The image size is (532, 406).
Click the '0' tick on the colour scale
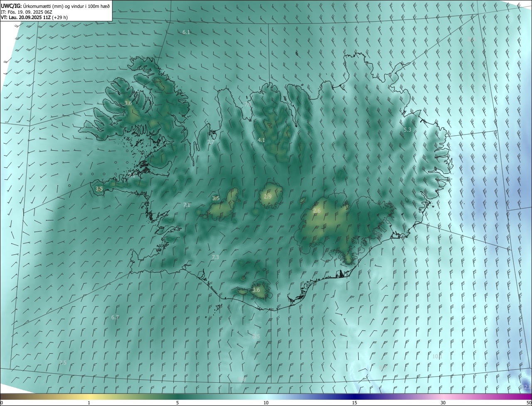pyautogui.click(x=2, y=403)
